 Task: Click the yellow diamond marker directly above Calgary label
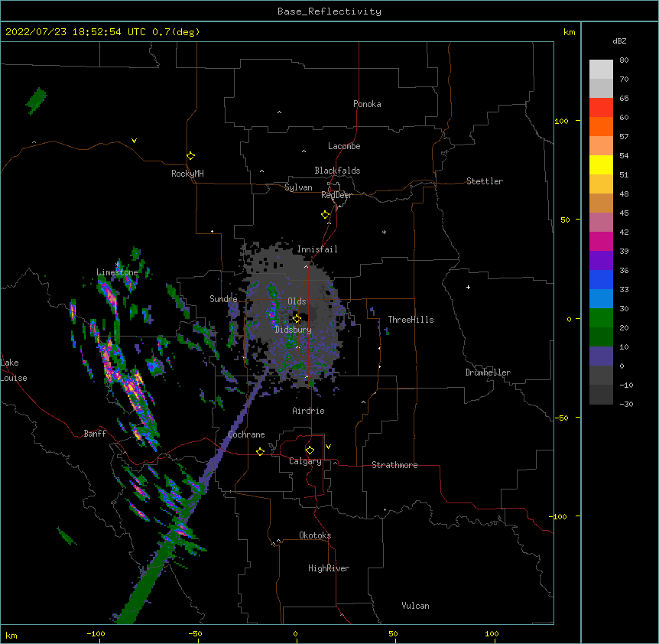click(x=310, y=450)
